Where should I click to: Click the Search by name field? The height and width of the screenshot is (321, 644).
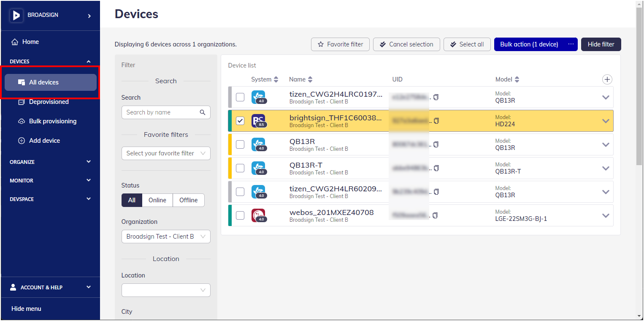point(166,112)
